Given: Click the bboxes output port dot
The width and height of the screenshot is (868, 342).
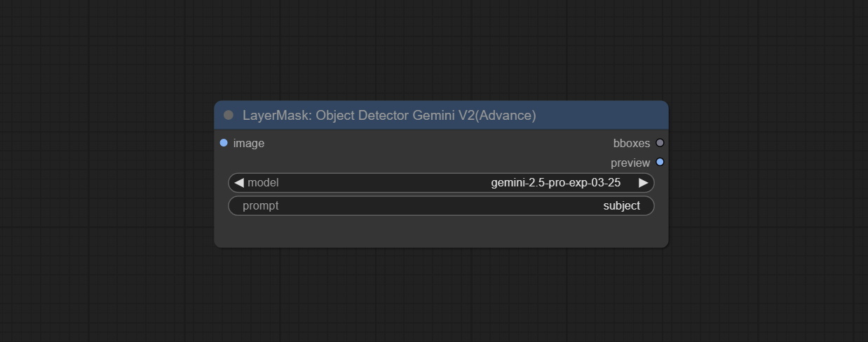Looking at the screenshot, I should 660,143.
